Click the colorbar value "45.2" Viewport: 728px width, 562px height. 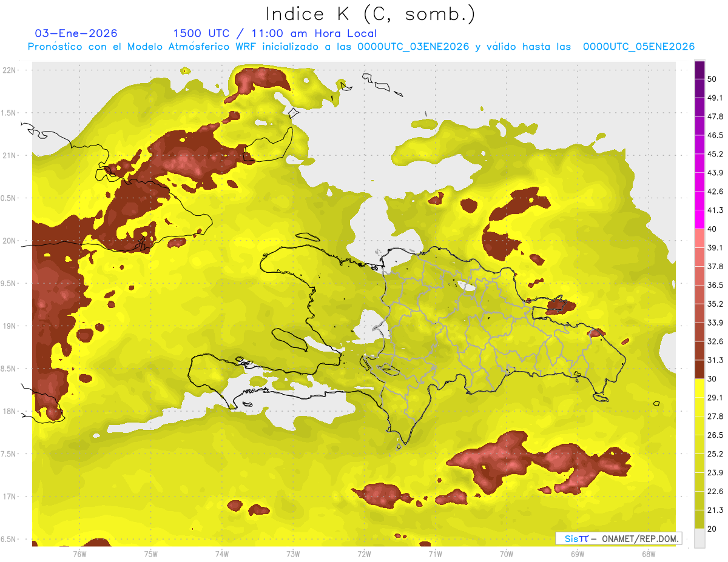coord(715,154)
